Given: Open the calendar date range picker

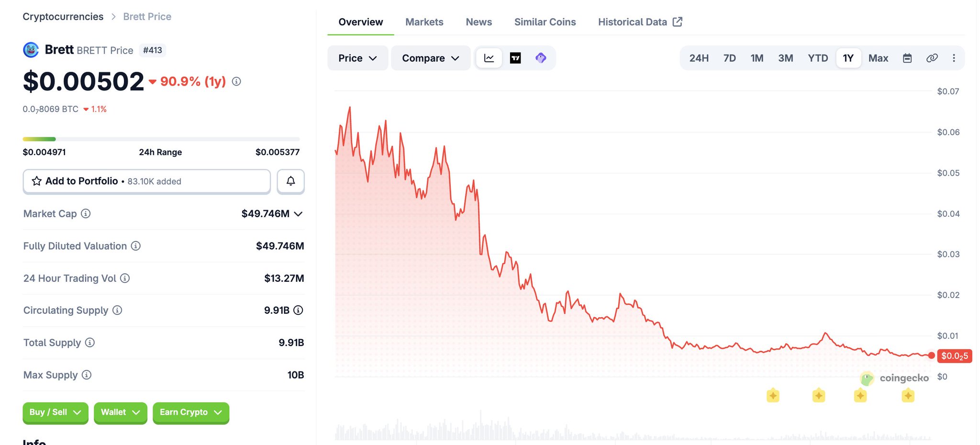Looking at the screenshot, I should point(907,58).
